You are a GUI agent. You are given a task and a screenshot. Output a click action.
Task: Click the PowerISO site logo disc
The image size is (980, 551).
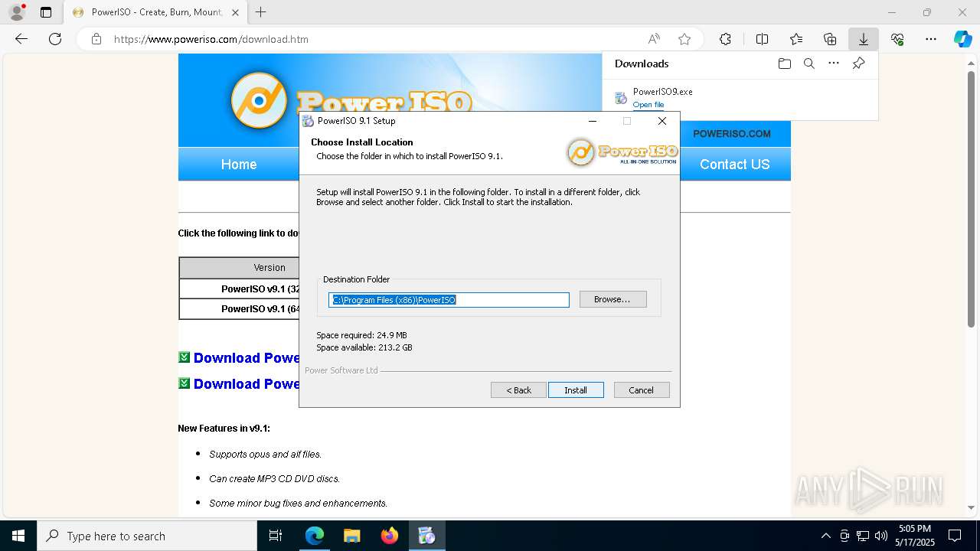tap(259, 100)
